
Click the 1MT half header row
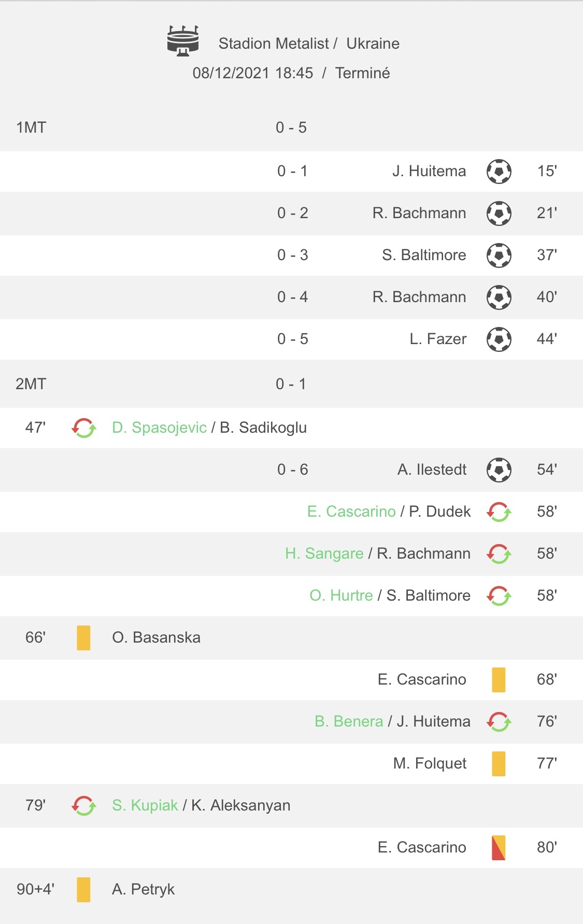291,127
